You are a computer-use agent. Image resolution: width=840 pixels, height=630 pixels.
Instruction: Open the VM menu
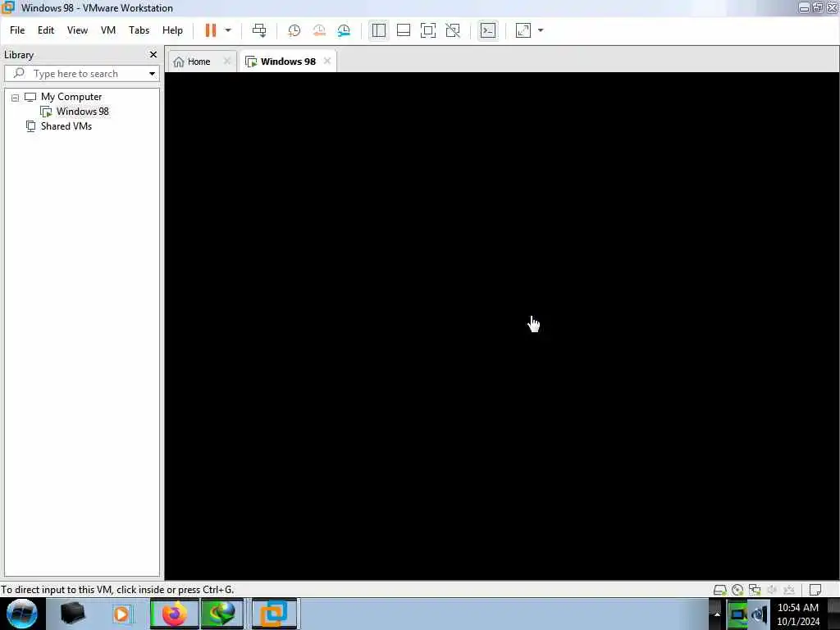(108, 30)
